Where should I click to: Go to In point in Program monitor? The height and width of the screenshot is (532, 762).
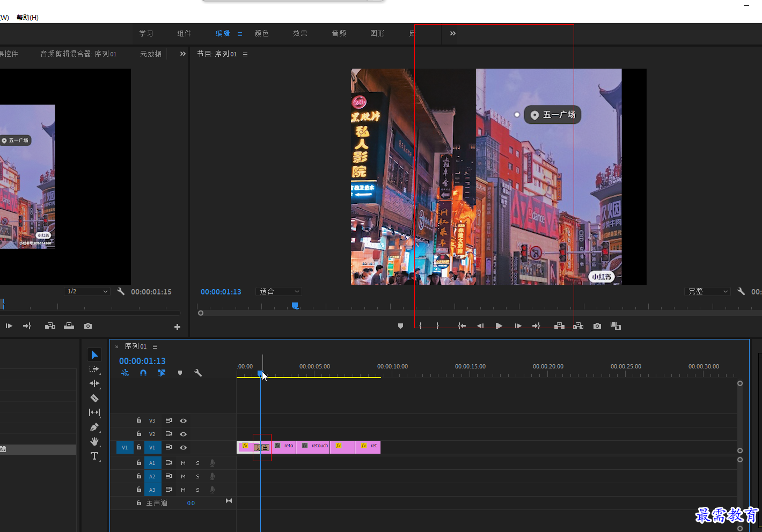[461, 326]
